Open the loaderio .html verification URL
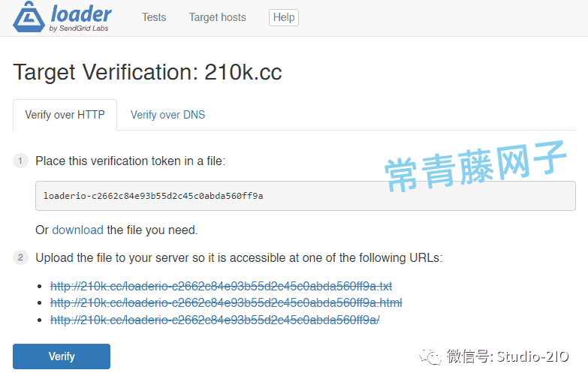Viewport: 588px width, 382px height. coord(226,303)
